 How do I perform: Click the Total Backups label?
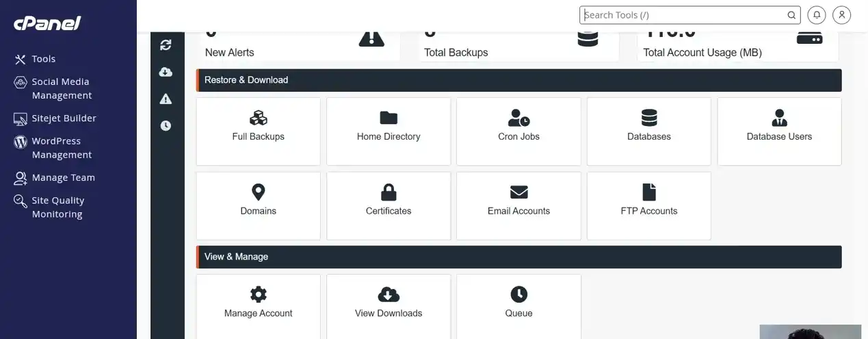coord(456,53)
